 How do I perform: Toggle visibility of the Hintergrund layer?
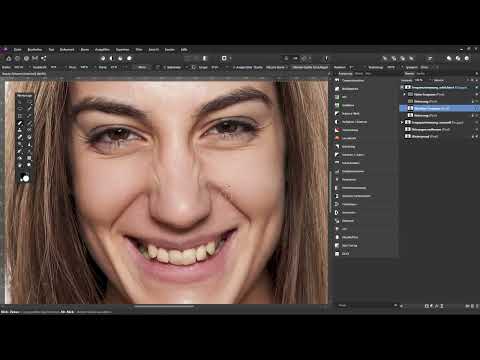pos(477,136)
